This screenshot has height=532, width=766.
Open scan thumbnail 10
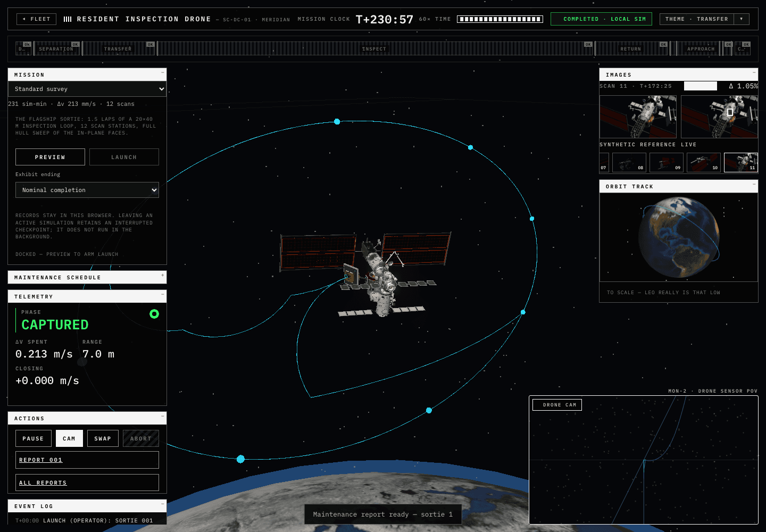[704, 162]
